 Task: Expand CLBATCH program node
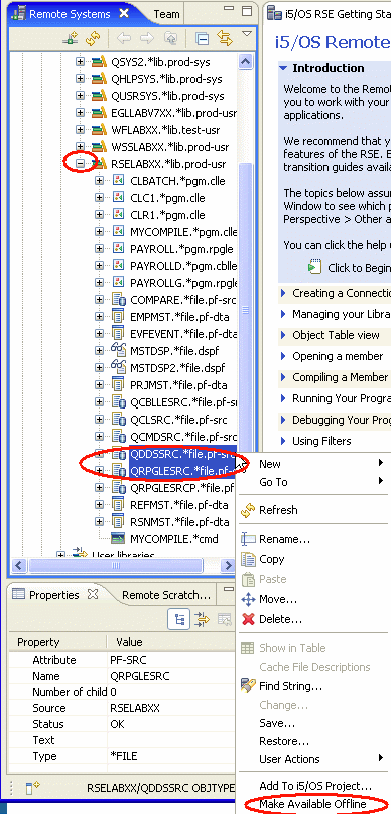coord(99,181)
